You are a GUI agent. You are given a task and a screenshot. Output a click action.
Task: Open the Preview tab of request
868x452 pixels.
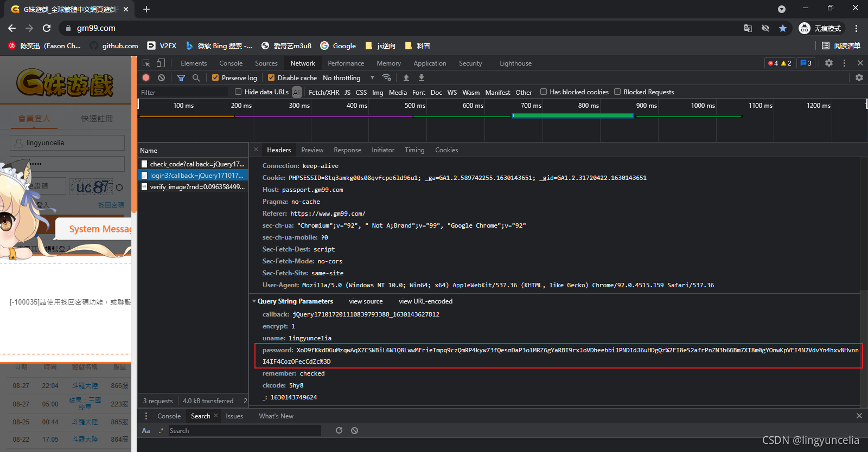312,150
